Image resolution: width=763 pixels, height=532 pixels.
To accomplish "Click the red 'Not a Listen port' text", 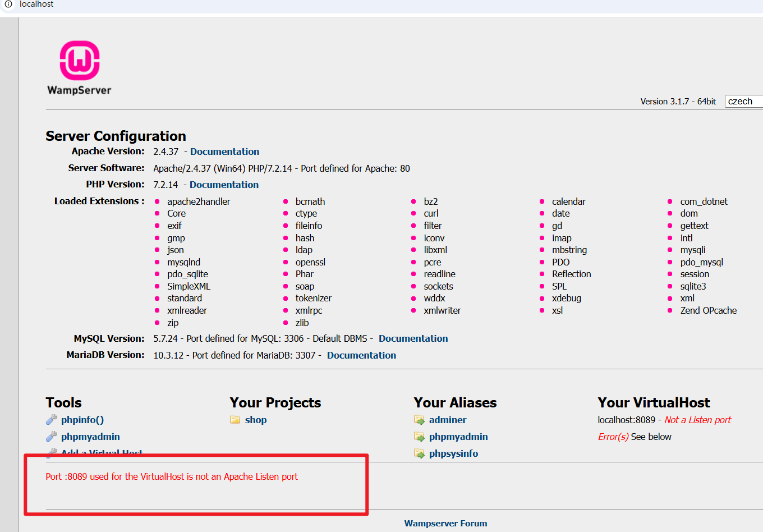I will point(698,420).
